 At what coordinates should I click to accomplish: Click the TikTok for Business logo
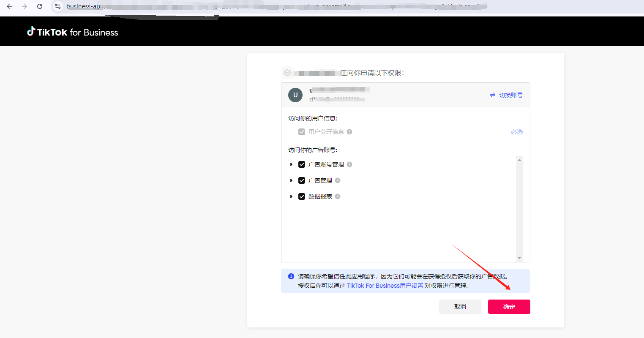tap(73, 32)
